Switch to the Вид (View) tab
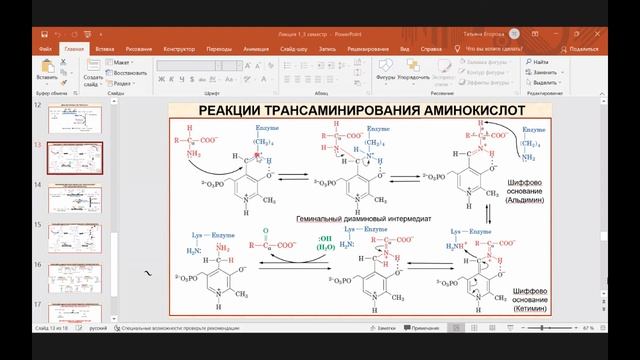The width and height of the screenshot is (640, 360). [x=404, y=49]
